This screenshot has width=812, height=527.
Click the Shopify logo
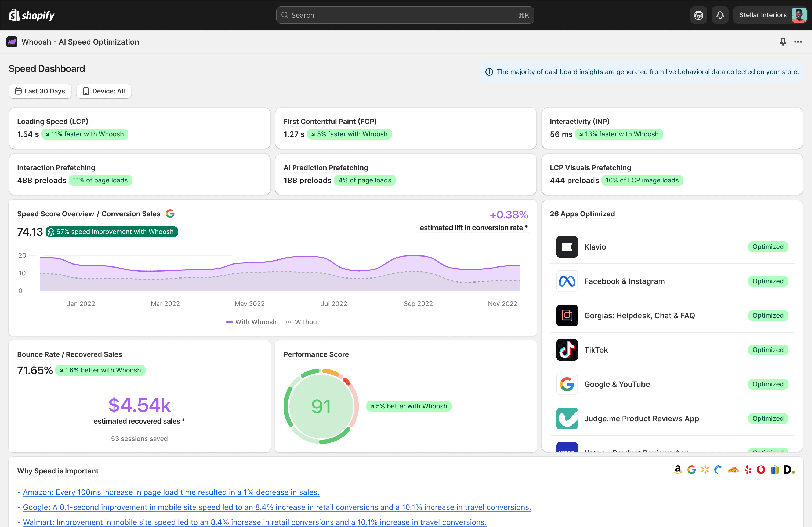click(x=31, y=15)
